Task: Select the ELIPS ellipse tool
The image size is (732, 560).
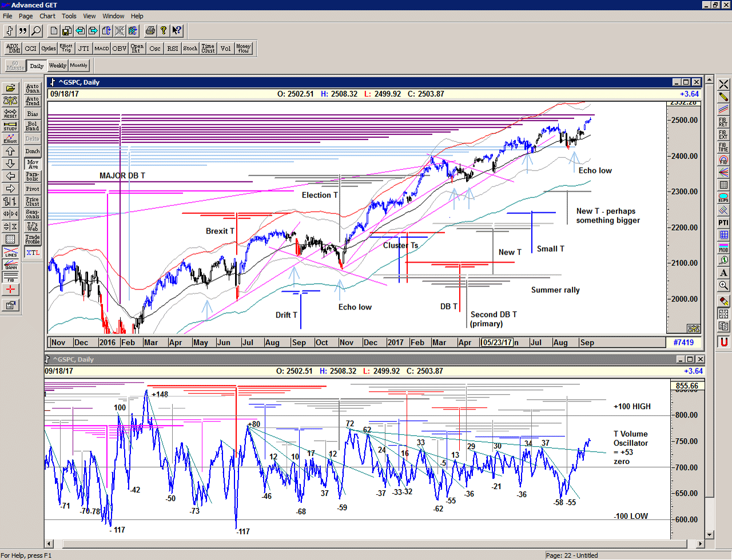Action: [723, 198]
